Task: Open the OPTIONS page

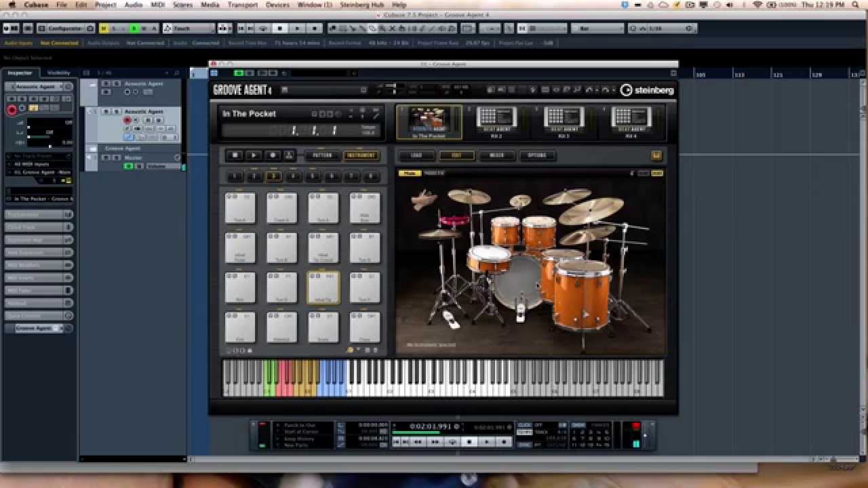Action: coord(536,155)
